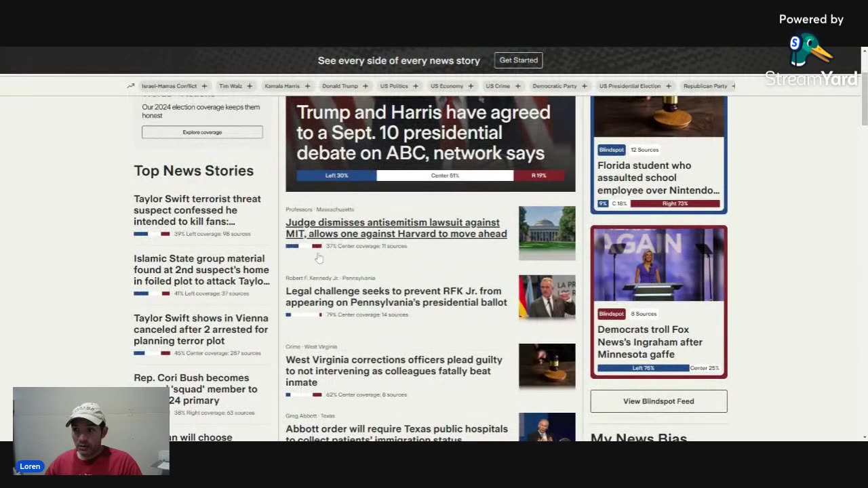This screenshot has height=488, width=868.
Task: Click Center 51% segment of debate bias bar
Action: pyautogui.click(x=445, y=176)
